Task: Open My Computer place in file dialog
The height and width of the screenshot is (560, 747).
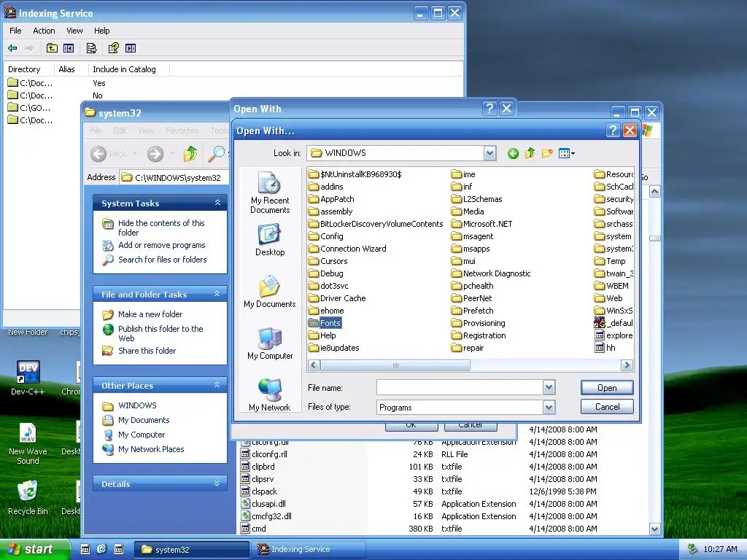Action: pyautogui.click(x=270, y=343)
